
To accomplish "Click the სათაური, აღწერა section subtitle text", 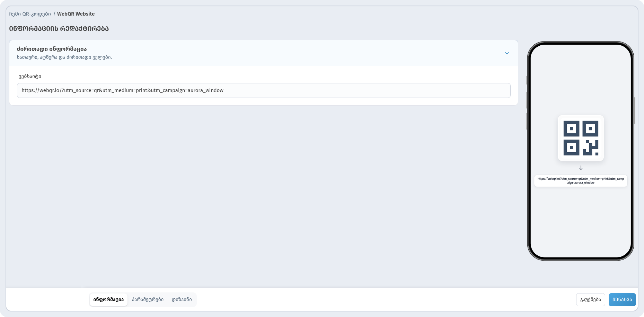I will point(64,57).
